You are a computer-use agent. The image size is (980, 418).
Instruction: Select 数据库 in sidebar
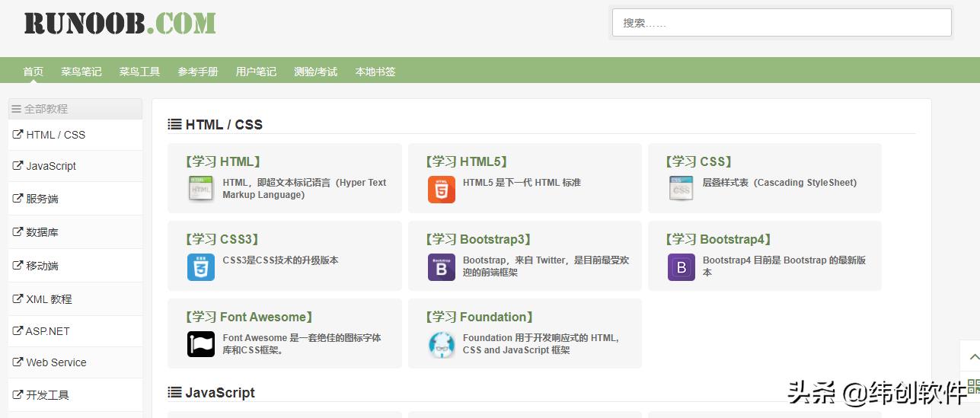[x=75, y=232]
